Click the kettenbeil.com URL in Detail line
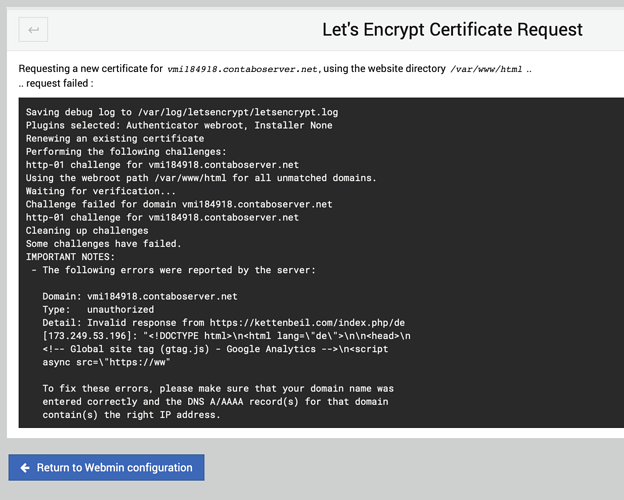Viewport: 624px width, 500px height. [x=307, y=322]
